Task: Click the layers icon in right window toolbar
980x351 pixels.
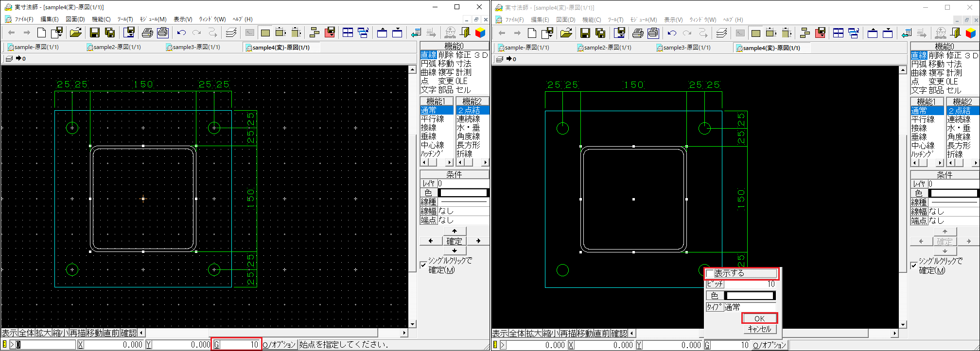Action: click(x=721, y=33)
